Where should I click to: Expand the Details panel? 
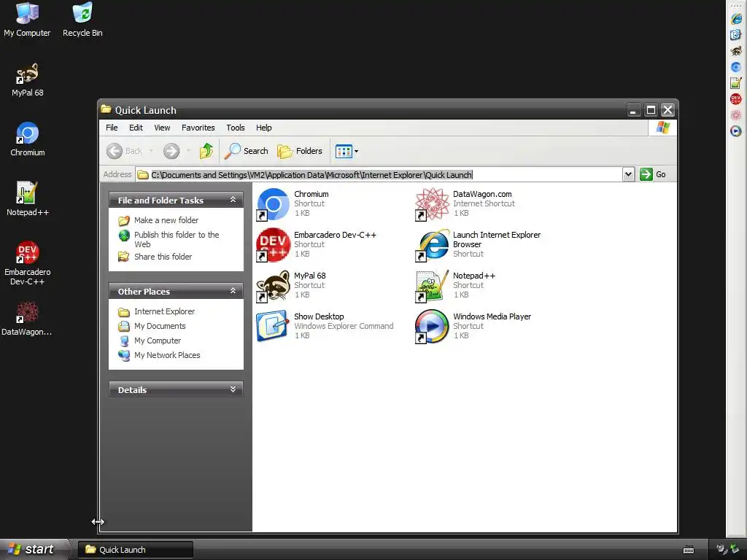pos(233,389)
